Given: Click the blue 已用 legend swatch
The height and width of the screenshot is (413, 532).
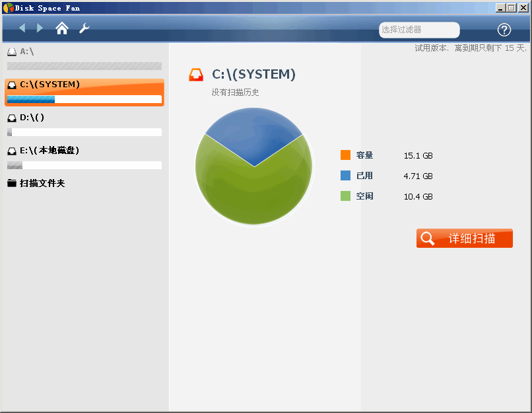Looking at the screenshot, I should tap(345, 176).
